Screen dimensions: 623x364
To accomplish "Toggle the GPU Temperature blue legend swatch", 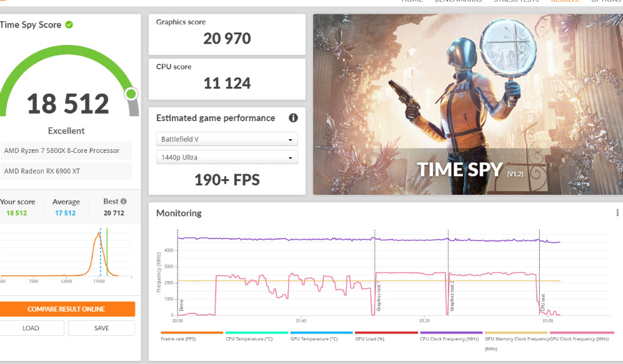I will 321,333.
